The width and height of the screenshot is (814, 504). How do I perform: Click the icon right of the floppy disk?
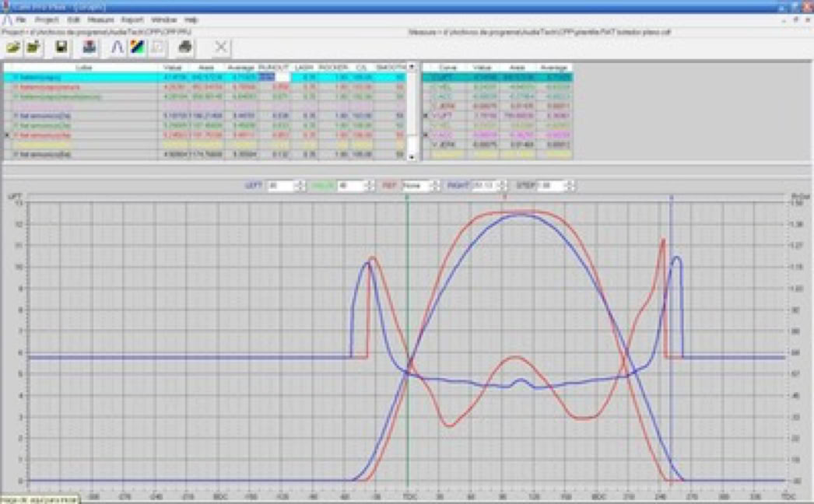[89, 47]
